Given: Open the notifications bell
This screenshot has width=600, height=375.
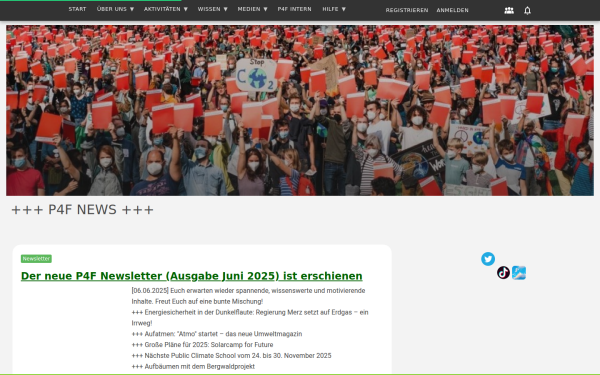Looking at the screenshot, I should tap(527, 10).
